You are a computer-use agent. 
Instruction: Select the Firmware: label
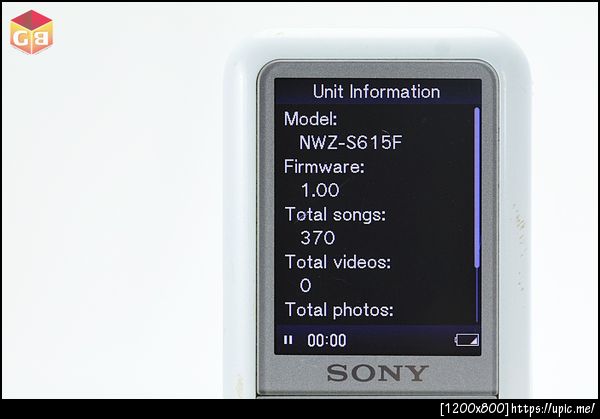(324, 166)
